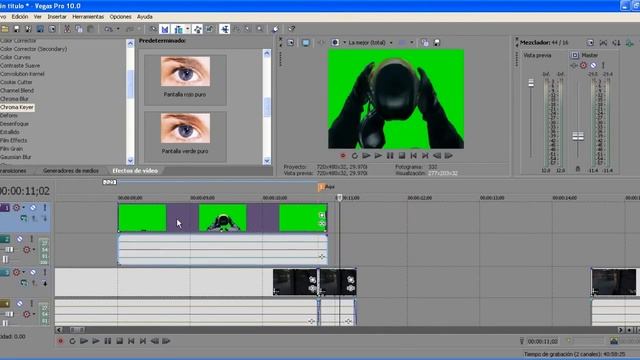Open the Insertar menu
Viewport: 640px width, 360px height.
[57, 17]
